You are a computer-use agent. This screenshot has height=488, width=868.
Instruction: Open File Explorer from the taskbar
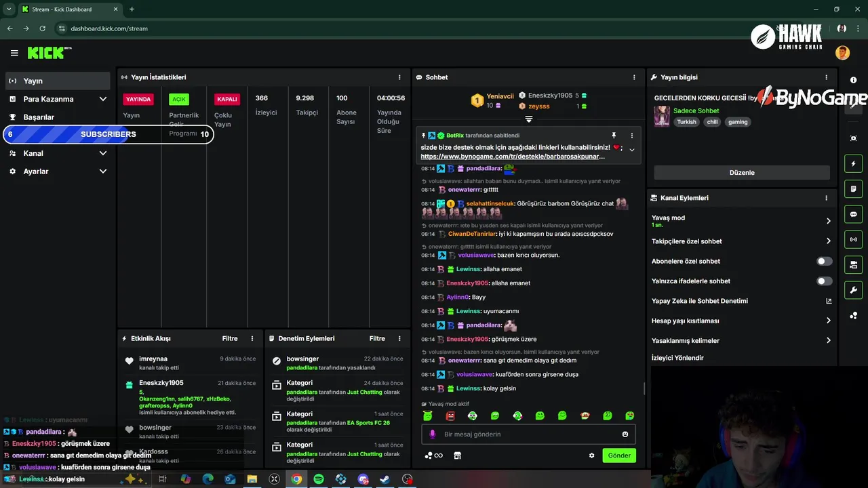click(252, 479)
